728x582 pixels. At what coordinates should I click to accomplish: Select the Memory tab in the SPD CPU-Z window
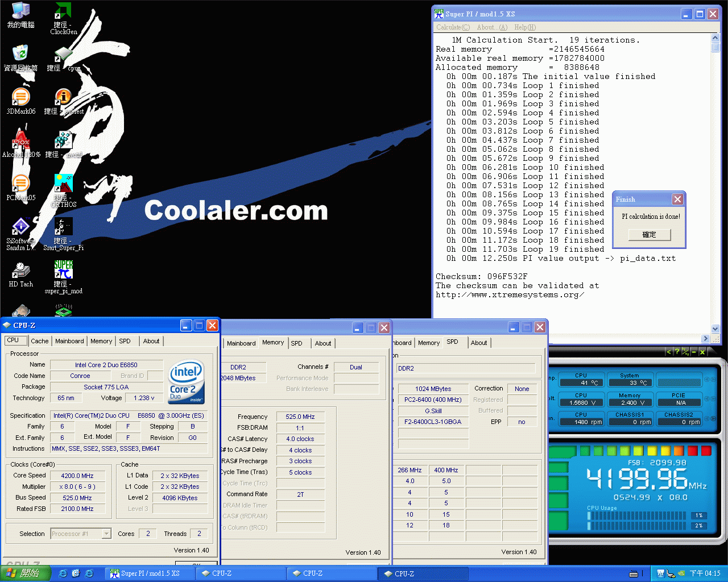pos(429,343)
